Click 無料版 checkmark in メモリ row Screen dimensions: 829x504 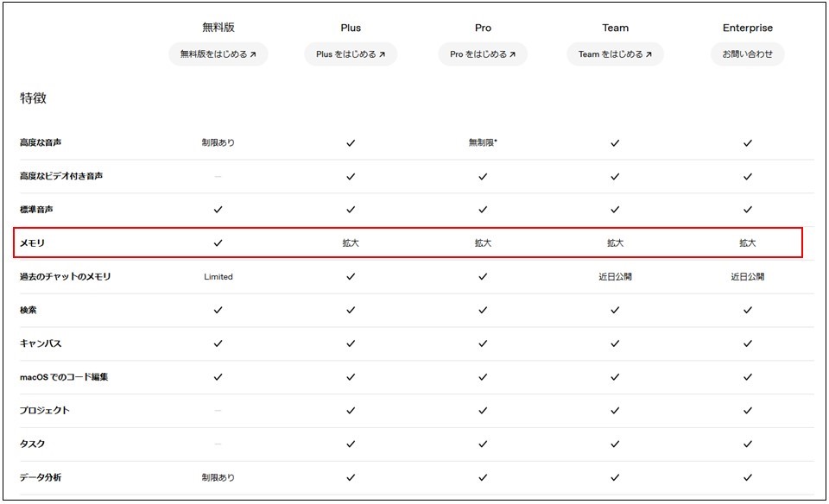(x=218, y=243)
